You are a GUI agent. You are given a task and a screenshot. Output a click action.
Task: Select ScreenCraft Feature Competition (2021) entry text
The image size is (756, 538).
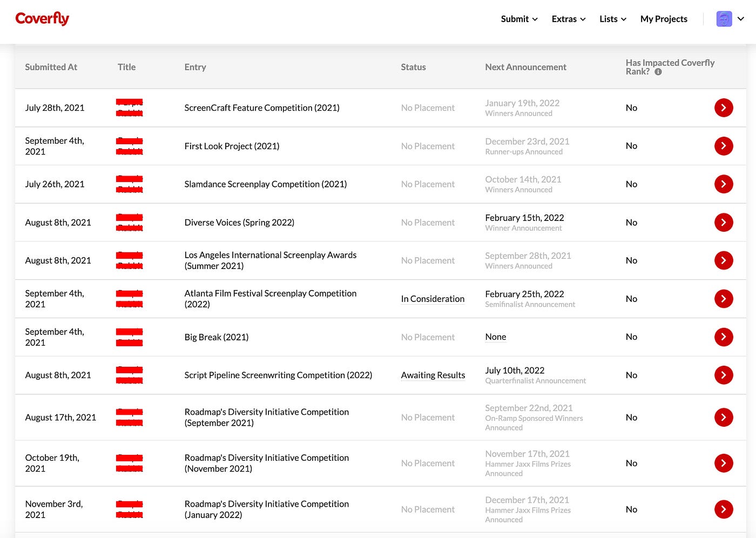point(262,107)
